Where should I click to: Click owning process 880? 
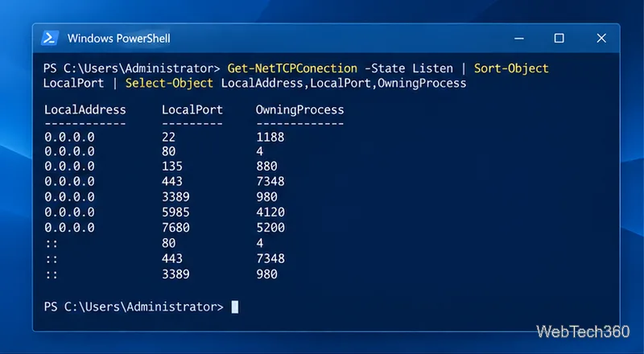(x=266, y=167)
